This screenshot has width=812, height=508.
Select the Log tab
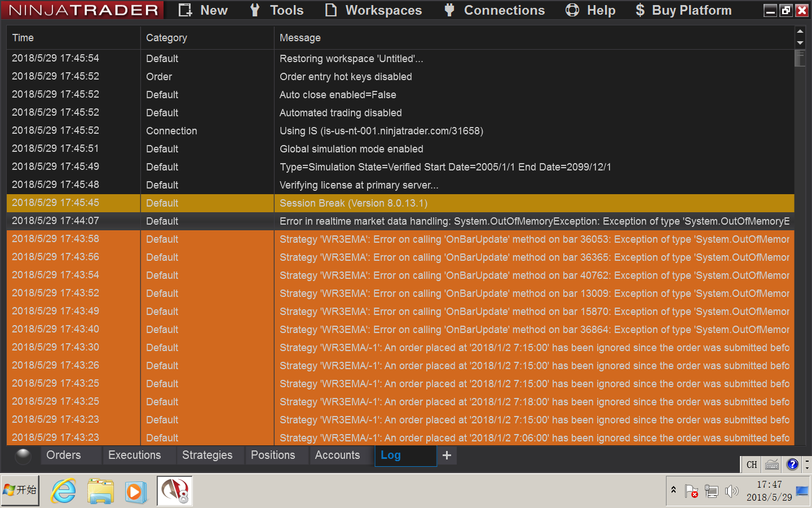pyautogui.click(x=405, y=456)
